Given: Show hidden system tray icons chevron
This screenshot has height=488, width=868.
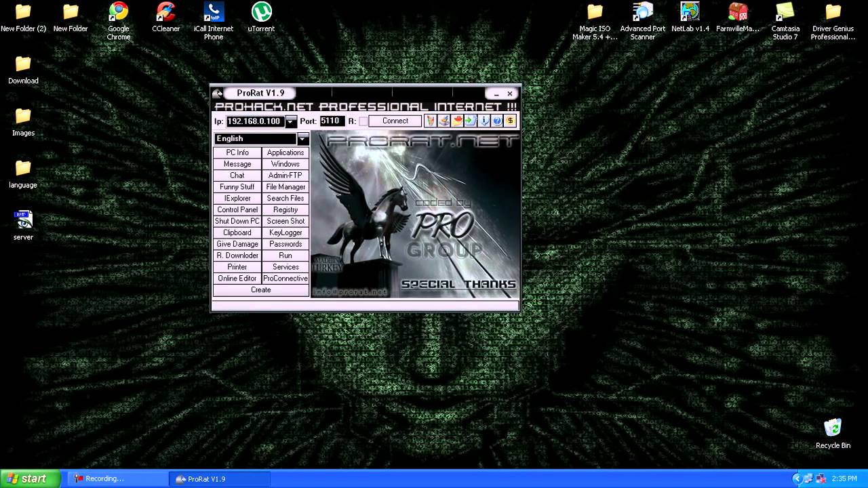Looking at the screenshot, I should [797, 479].
